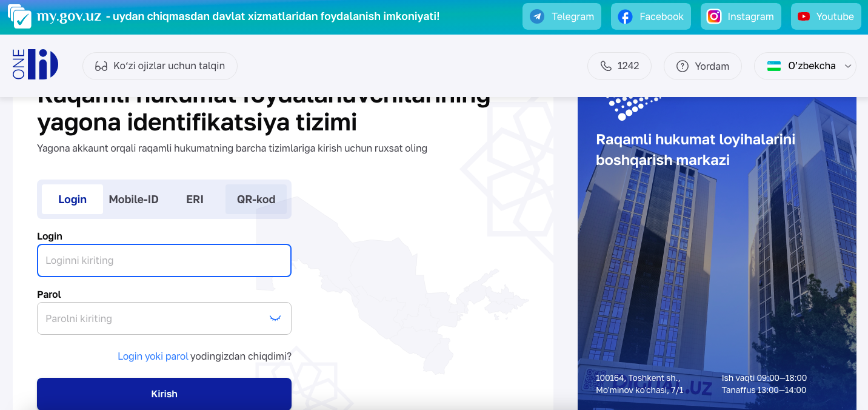Click the yagona identifikatsiya tizimi heading
868x410 pixels.
197,123
